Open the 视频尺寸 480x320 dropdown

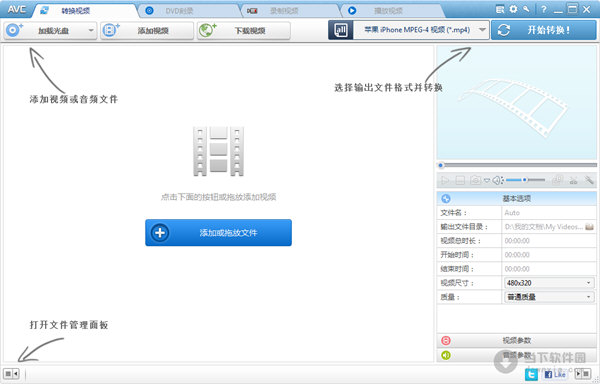549,283
